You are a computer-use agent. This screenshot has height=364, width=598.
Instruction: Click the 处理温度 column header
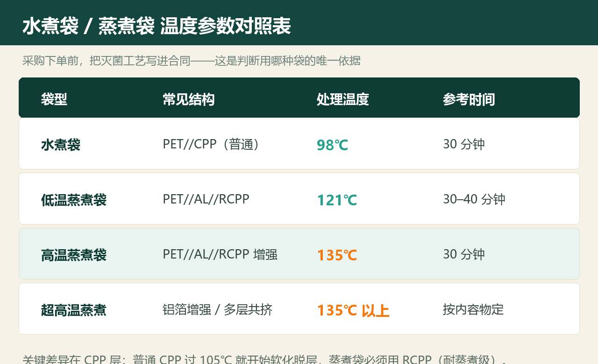tap(343, 99)
